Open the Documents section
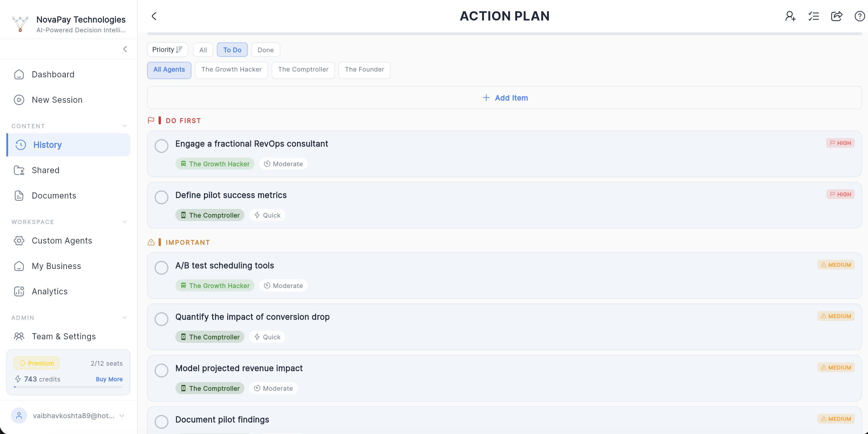The width and height of the screenshot is (868, 434). pyautogui.click(x=54, y=195)
